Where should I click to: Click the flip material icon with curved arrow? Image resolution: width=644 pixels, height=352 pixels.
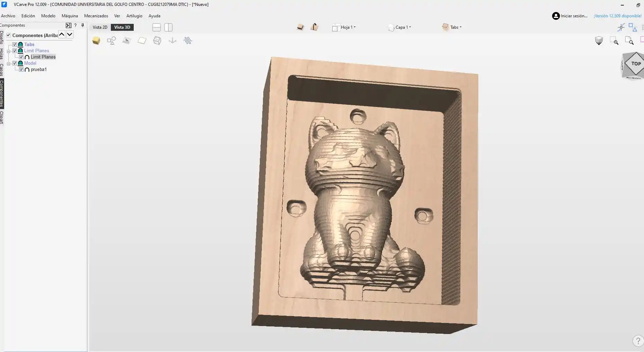tap(315, 27)
